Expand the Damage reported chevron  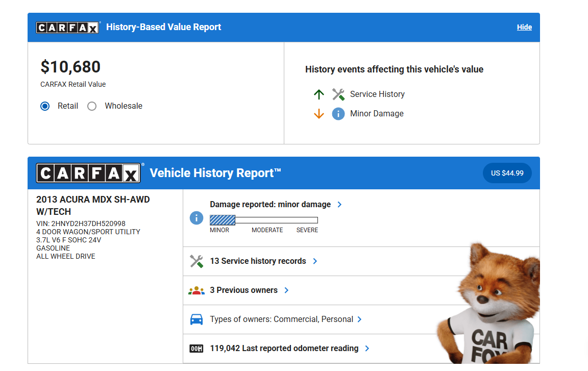pos(340,205)
